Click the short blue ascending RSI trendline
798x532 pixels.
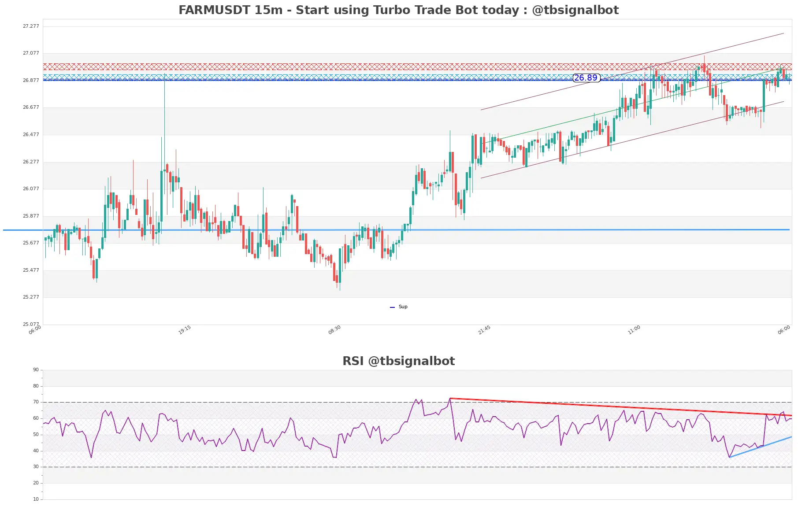[761, 447]
